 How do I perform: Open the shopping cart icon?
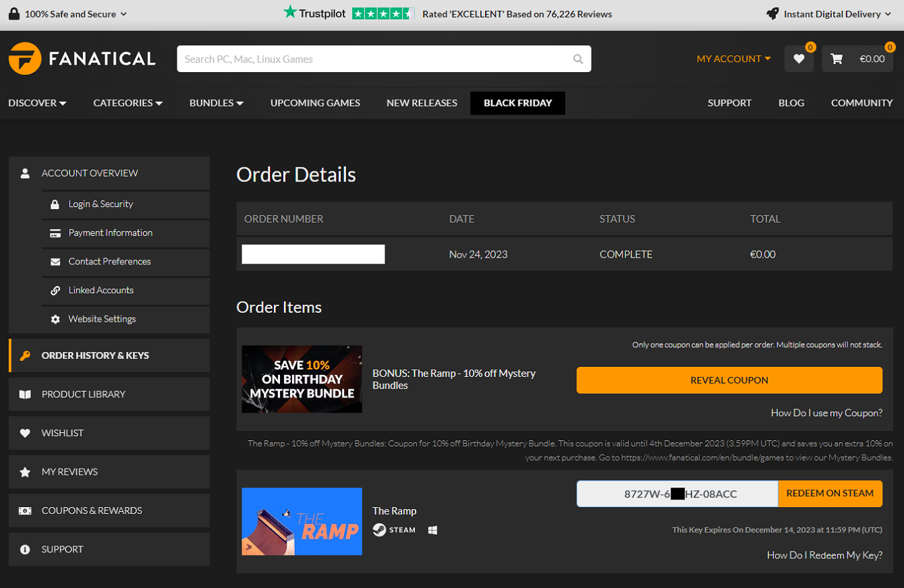coord(837,59)
